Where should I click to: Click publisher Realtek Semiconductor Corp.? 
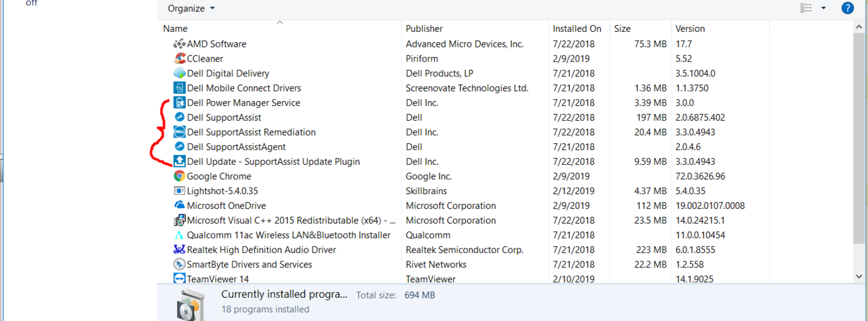pos(465,250)
